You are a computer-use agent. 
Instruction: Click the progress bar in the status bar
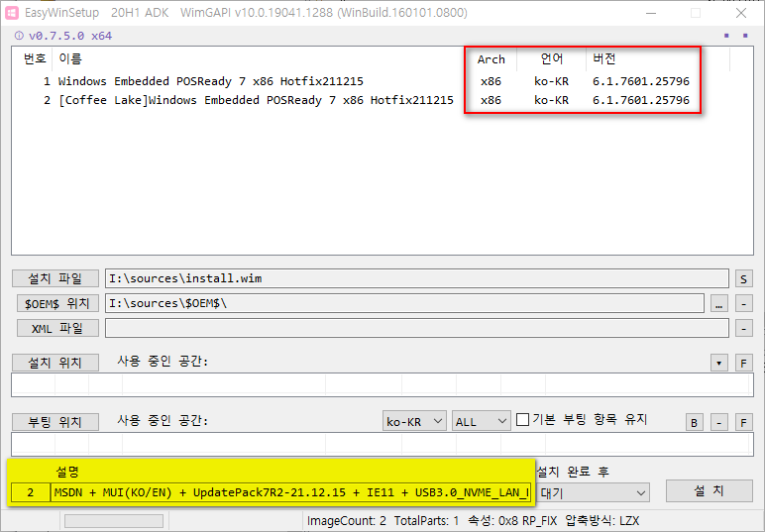[114, 521]
